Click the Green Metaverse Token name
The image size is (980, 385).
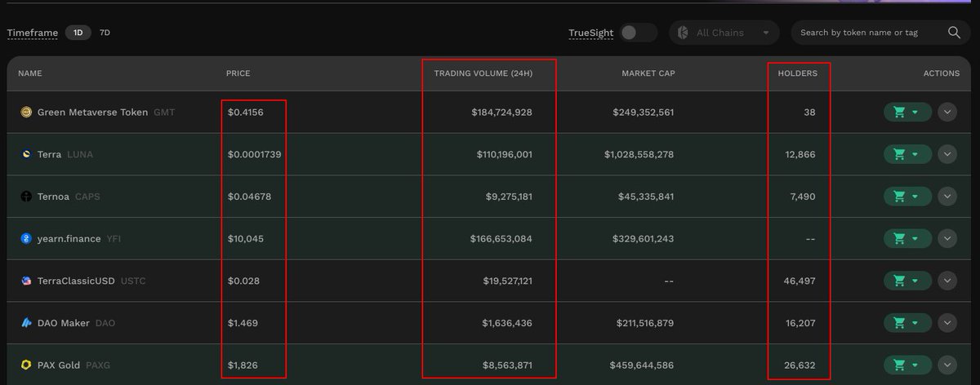pyautogui.click(x=93, y=113)
